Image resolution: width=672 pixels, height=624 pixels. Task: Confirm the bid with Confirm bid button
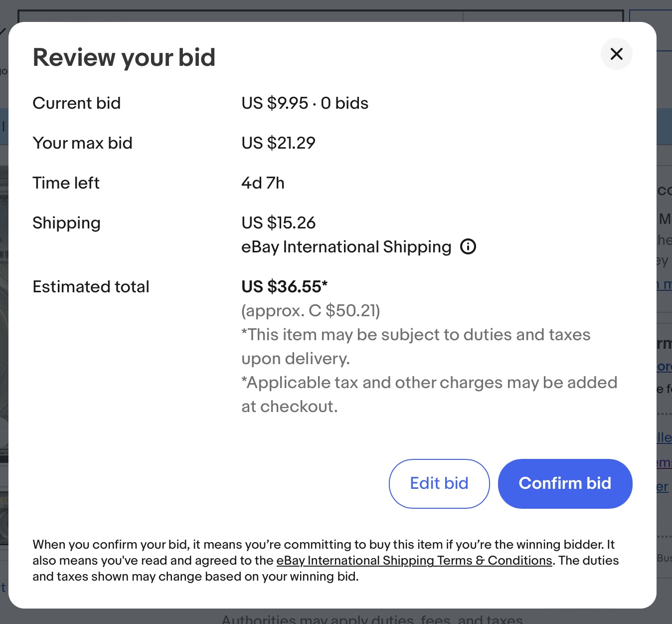565,483
